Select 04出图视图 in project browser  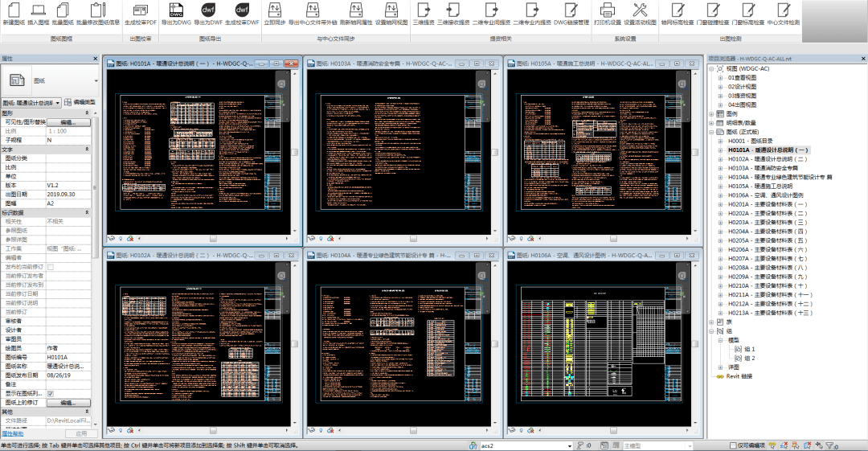point(743,105)
